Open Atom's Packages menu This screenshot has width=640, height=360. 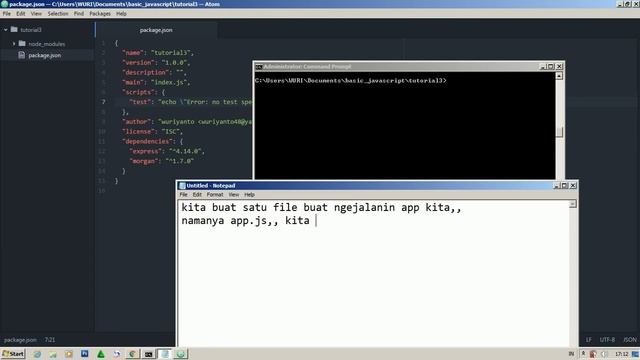pos(100,13)
